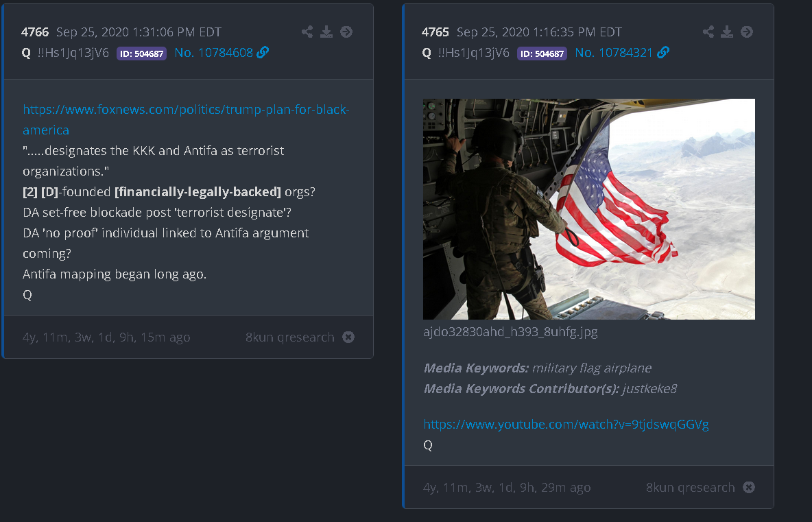Click download icon on post 4766

326,32
